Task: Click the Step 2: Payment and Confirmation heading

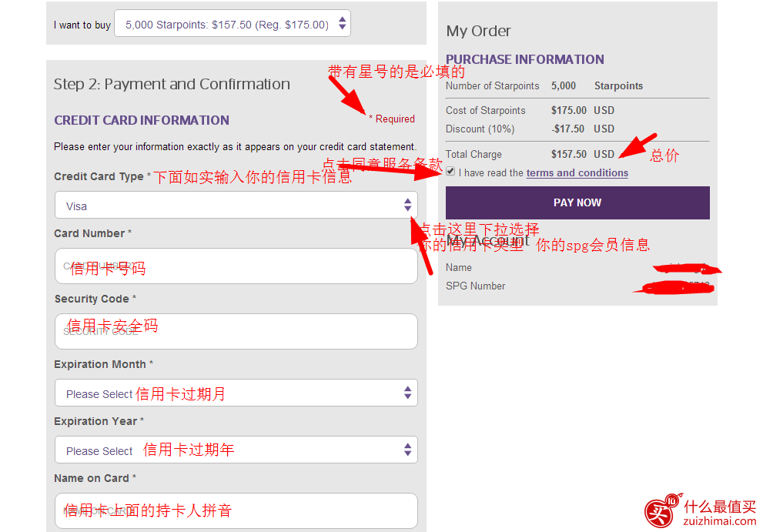Action: tap(172, 84)
